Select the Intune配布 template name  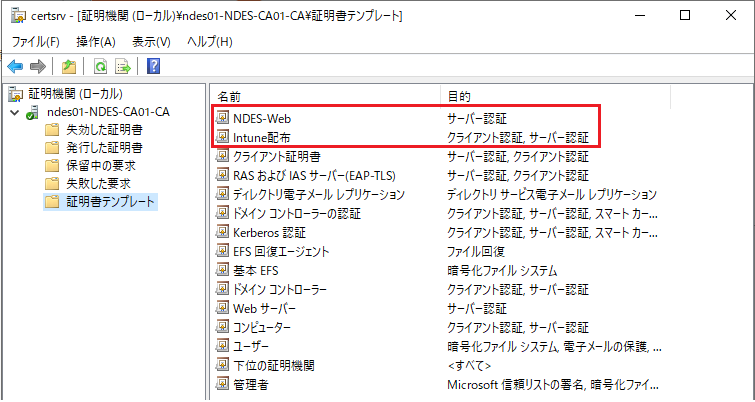click(x=262, y=138)
